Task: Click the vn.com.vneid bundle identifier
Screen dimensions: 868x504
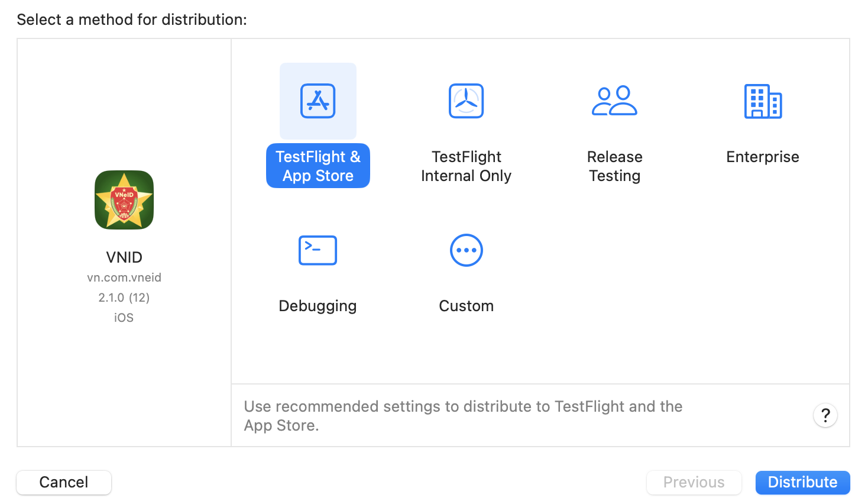Action: tap(124, 277)
